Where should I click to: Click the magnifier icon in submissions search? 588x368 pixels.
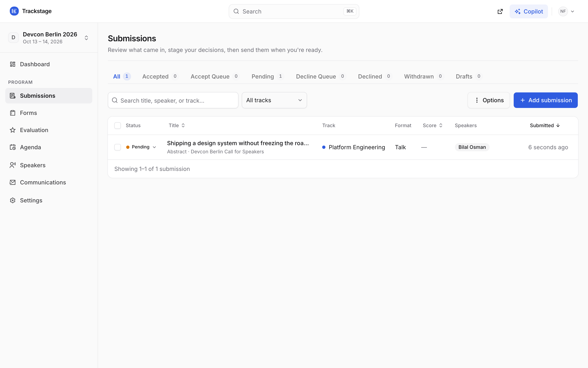pos(115,100)
